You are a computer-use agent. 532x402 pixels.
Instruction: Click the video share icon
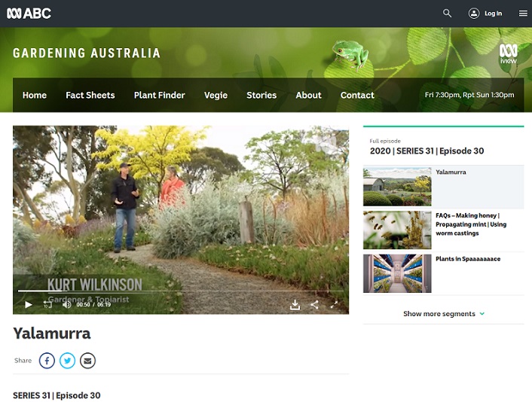pos(314,304)
